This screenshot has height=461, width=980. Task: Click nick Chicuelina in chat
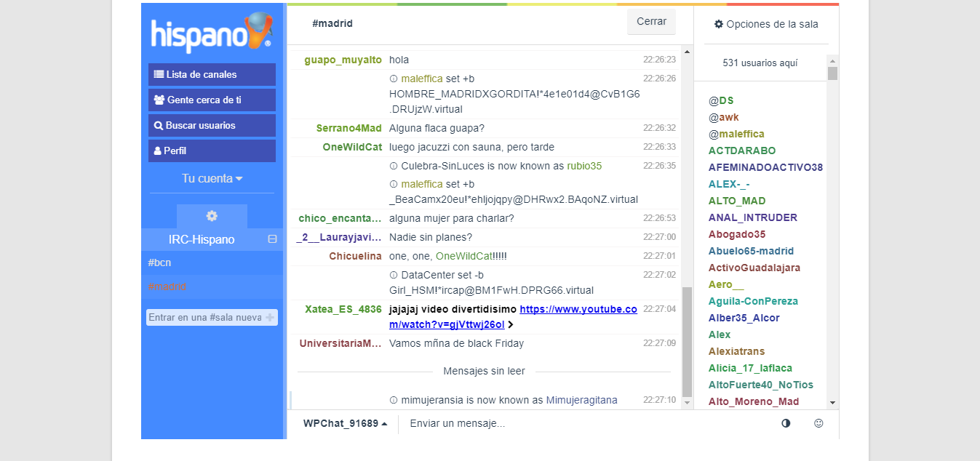(x=356, y=256)
